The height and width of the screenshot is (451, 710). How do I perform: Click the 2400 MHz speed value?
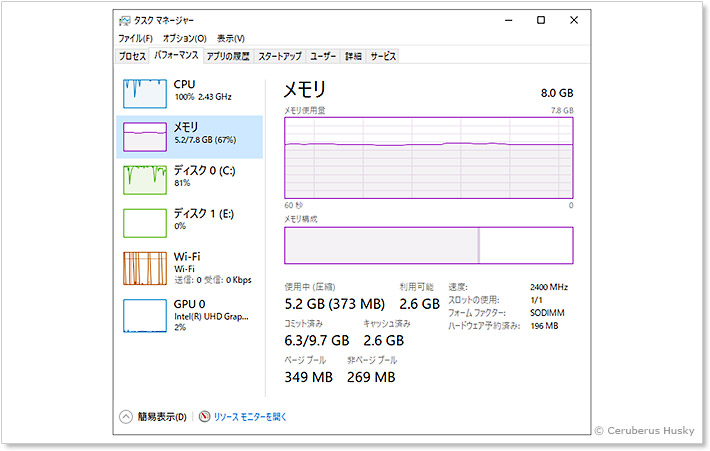(x=549, y=287)
